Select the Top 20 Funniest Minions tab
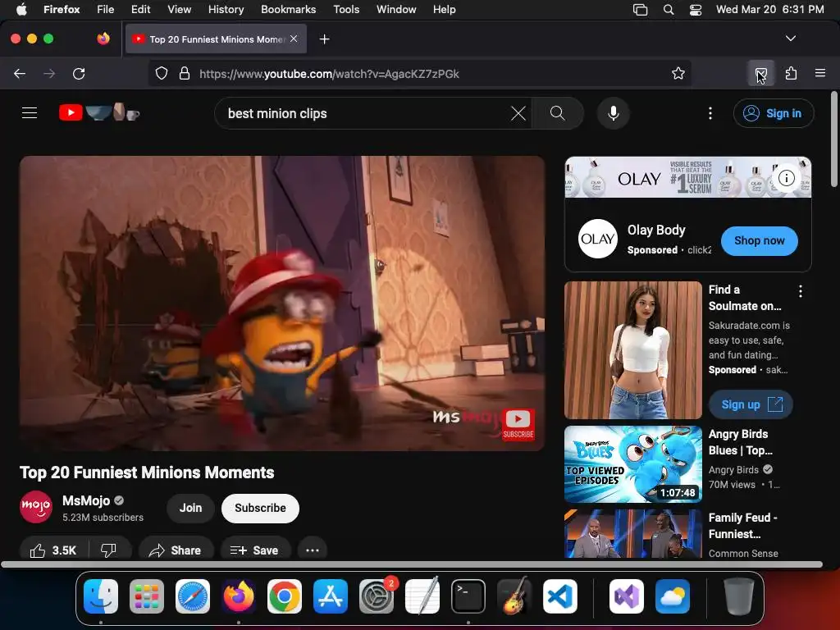This screenshot has height=630, width=840. coord(216,39)
